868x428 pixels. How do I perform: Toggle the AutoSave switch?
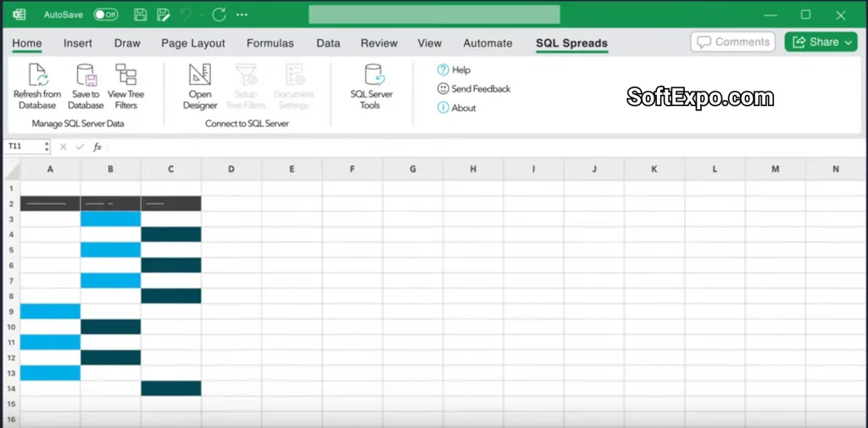tap(106, 14)
